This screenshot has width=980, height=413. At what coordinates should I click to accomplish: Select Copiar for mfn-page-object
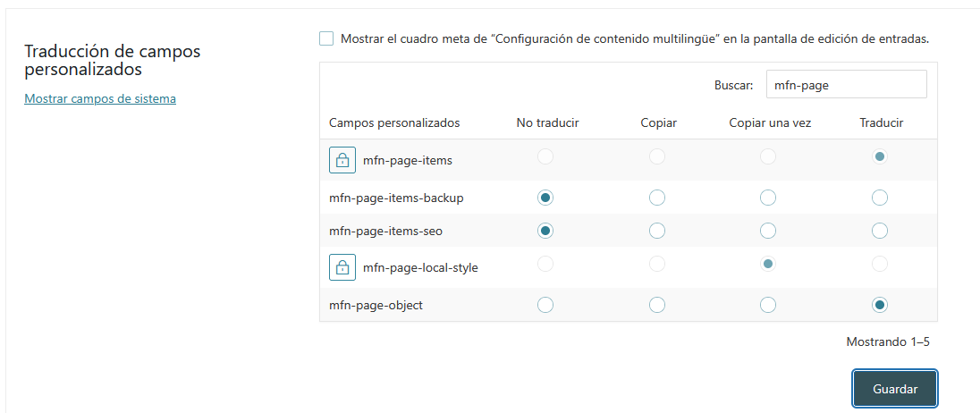[x=657, y=305]
